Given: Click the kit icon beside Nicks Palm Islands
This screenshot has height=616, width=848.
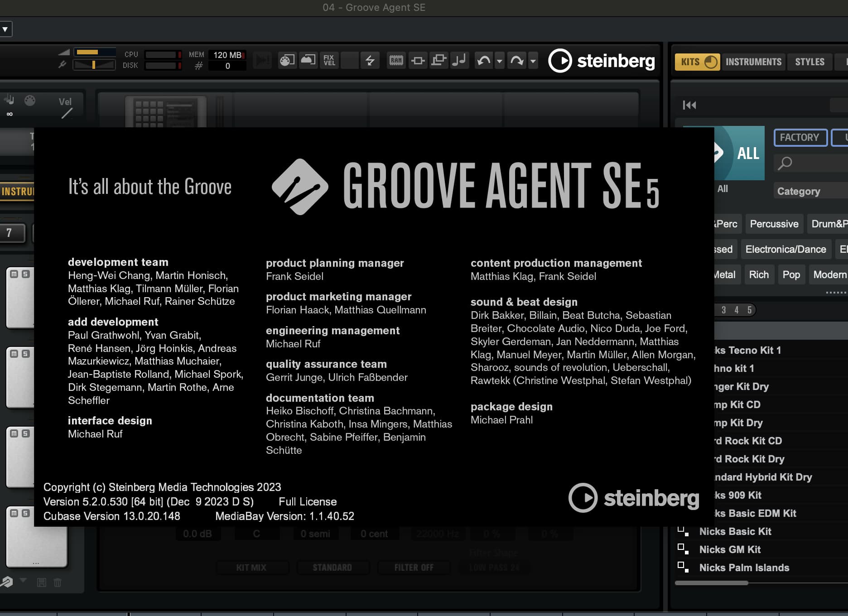Looking at the screenshot, I should (x=683, y=567).
